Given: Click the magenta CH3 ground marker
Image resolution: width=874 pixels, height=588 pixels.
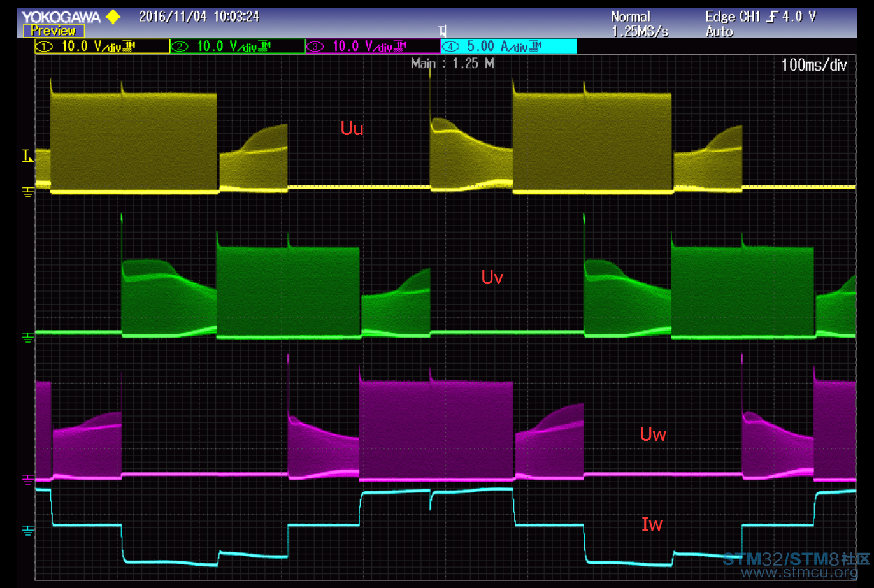Looking at the screenshot, I should pyautogui.click(x=27, y=479).
